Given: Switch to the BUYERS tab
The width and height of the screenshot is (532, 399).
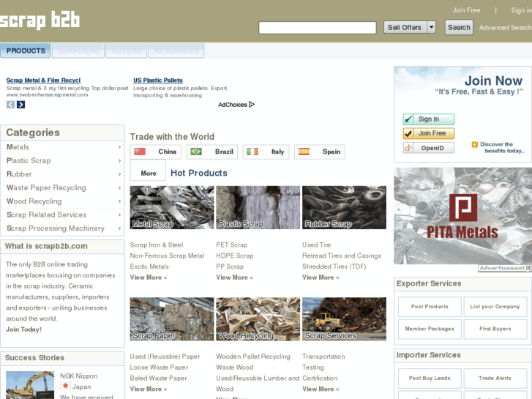Looking at the screenshot, I should click(x=126, y=51).
